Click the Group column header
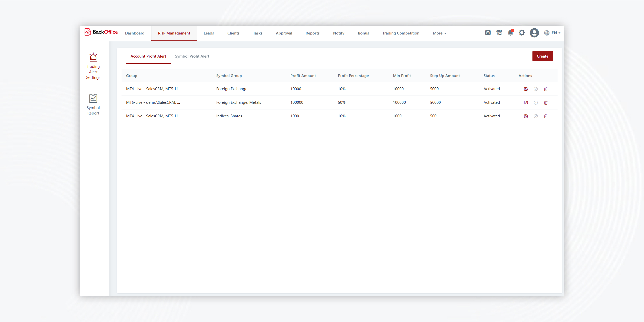Image resolution: width=644 pixels, height=322 pixels. [131, 76]
